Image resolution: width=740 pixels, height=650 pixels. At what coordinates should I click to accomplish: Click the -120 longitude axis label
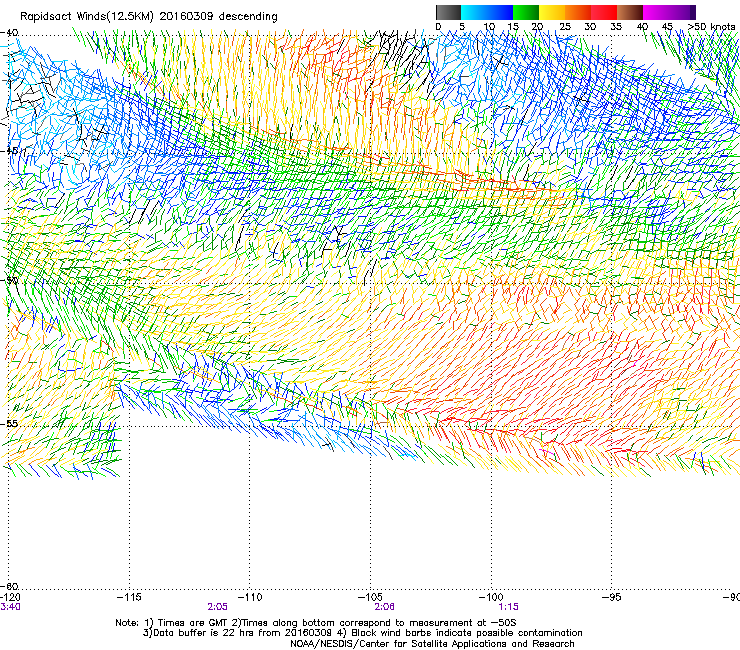pyautogui.click(x=9, y=597)
